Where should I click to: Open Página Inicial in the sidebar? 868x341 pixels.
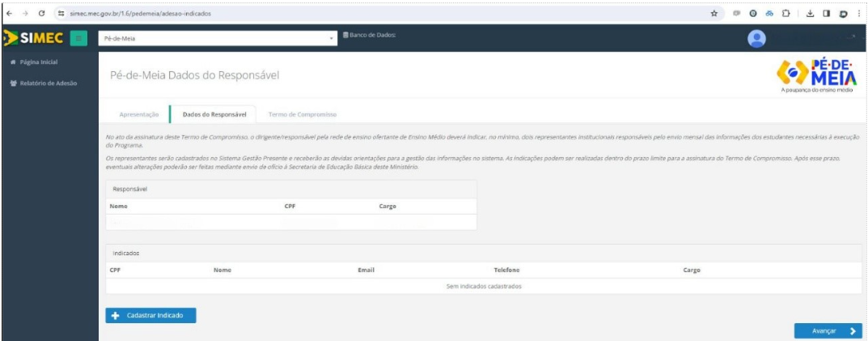tap(34, 62)
